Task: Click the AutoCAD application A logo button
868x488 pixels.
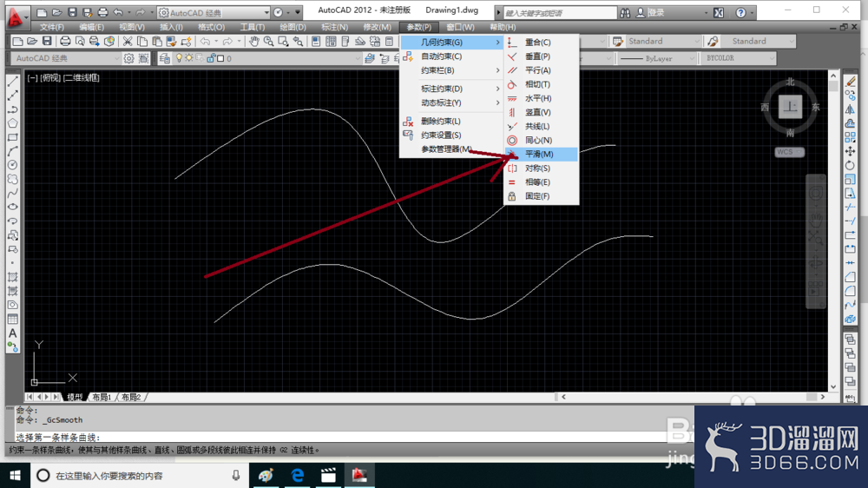Action: tap(16, 16)
